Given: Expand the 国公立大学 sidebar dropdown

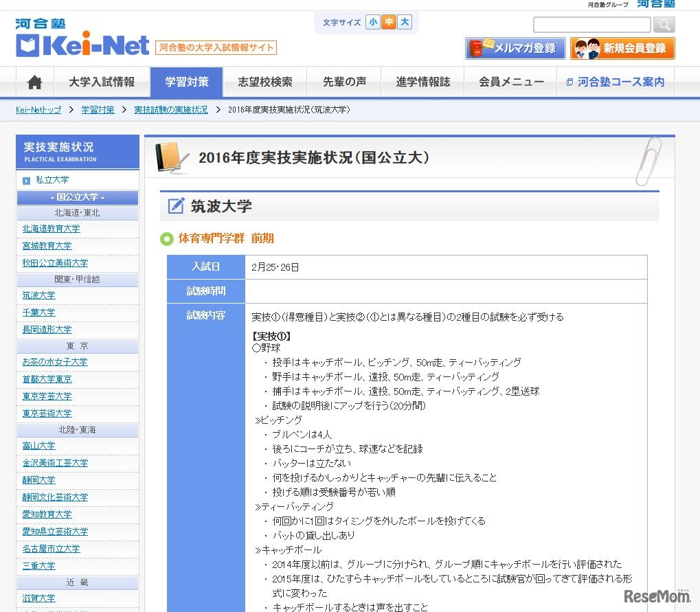Looking at the screenshot, I should (77, 197).
